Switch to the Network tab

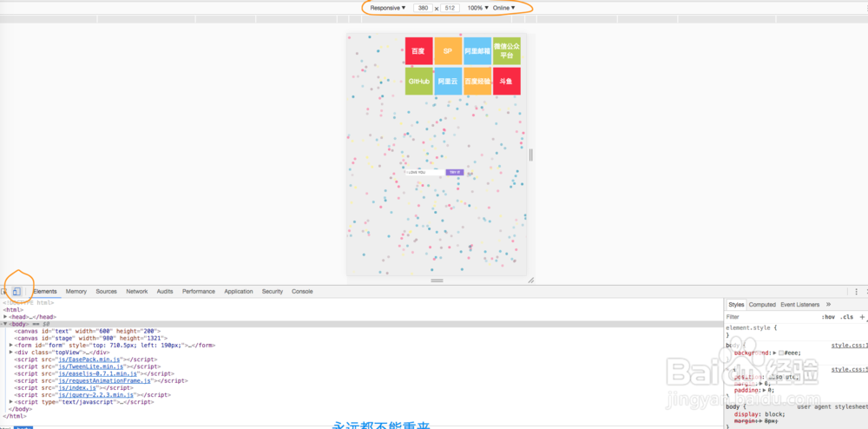[137, 291]
